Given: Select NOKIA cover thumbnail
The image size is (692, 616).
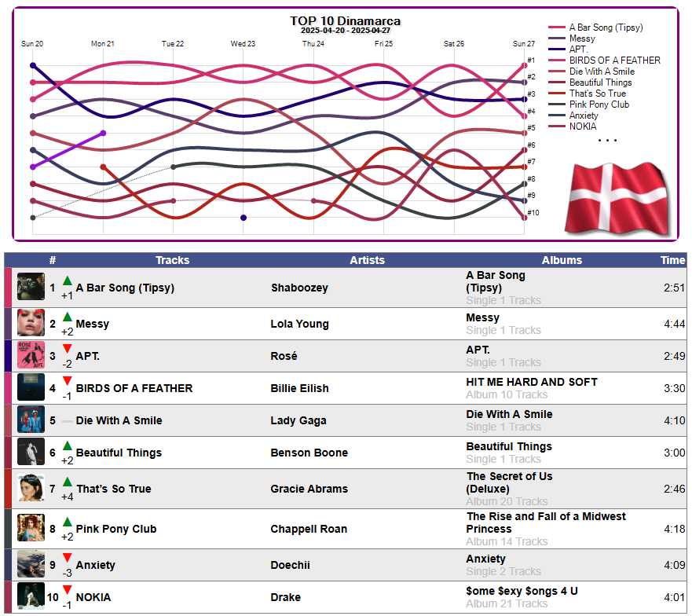Looking at the screenshot, I should coord(31,596).
